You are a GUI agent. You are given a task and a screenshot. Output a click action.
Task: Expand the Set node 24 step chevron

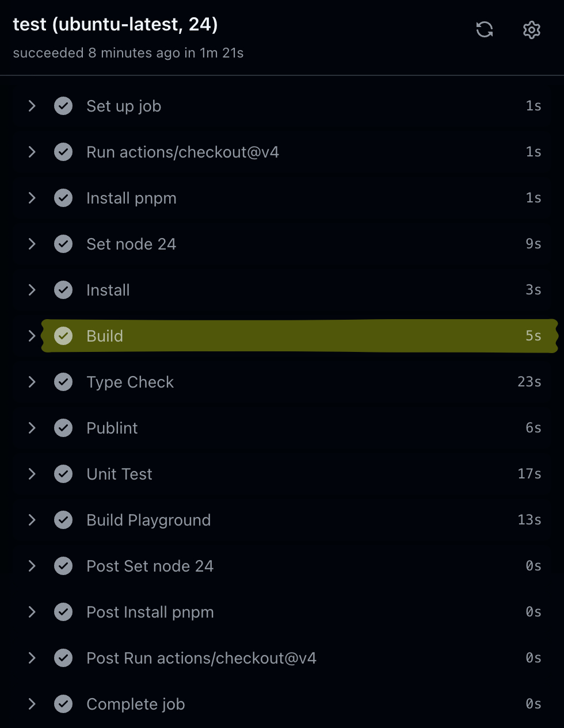(32, 244)
